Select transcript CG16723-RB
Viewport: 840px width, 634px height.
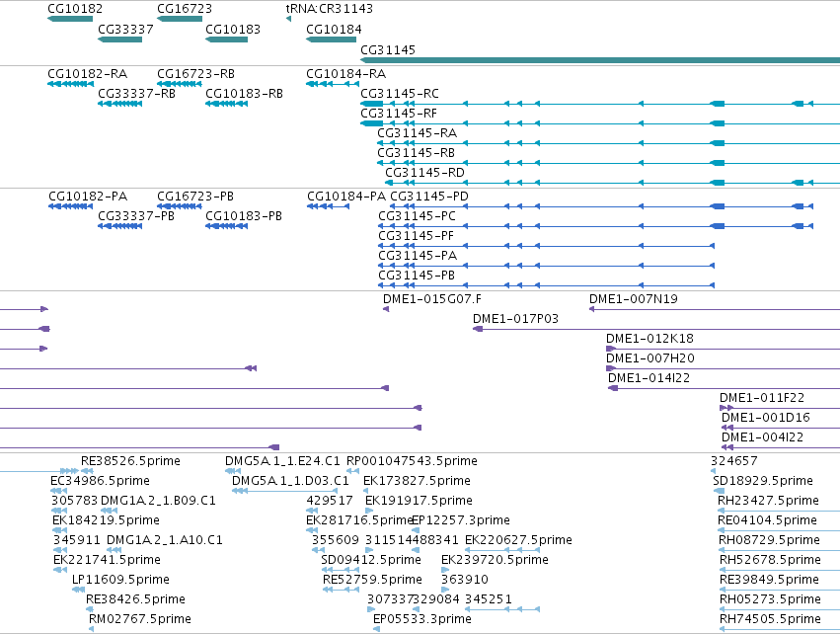click(x=180, y=84)
